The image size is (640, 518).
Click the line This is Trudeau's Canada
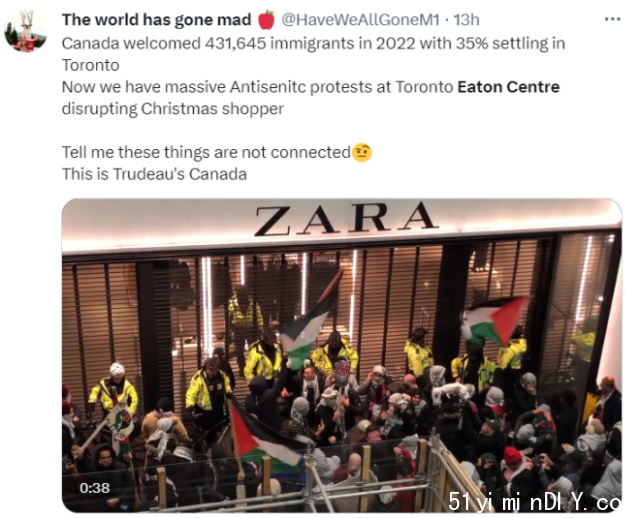(x=154, y=174)
